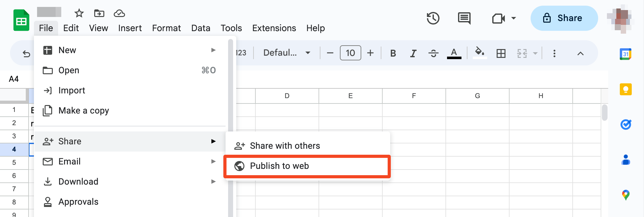The height and width of the screenshot is (217, 644).
Task: Click the move to folder icon
Action: coord(99,13)
